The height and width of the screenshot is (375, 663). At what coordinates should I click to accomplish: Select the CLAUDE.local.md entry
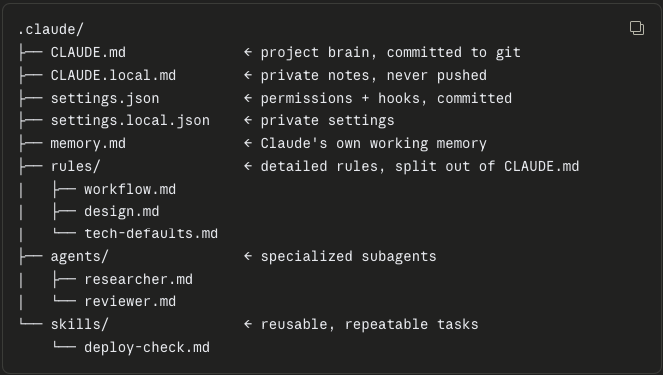[113, 75]
